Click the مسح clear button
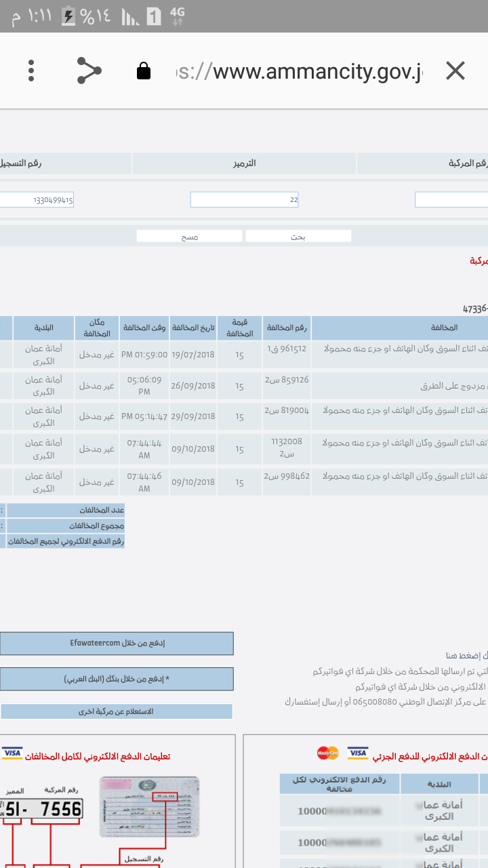 click(189, 236)
